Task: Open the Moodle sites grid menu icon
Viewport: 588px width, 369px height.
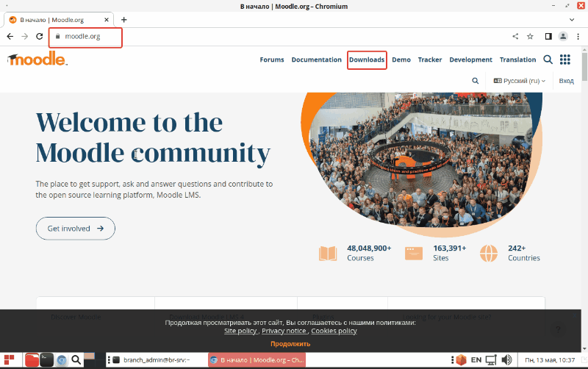Action: click(564, 60)
